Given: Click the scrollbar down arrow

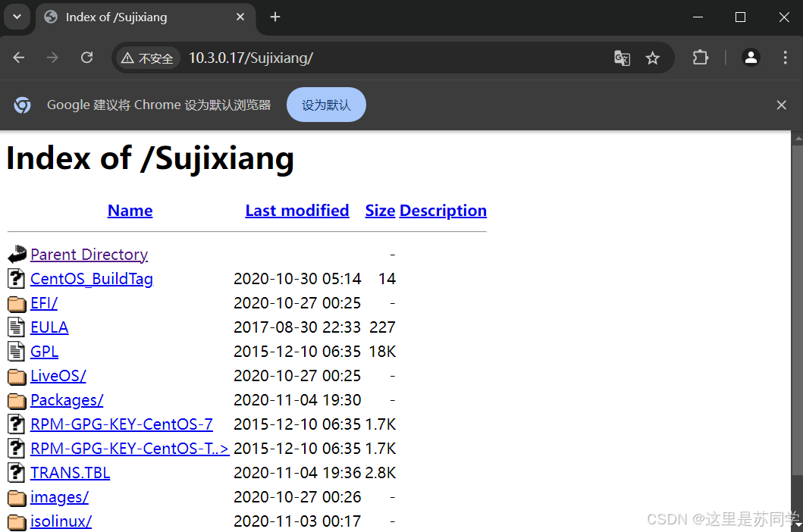Looking at the screenshot, I should pyautogui.click(x=798, y=526).
